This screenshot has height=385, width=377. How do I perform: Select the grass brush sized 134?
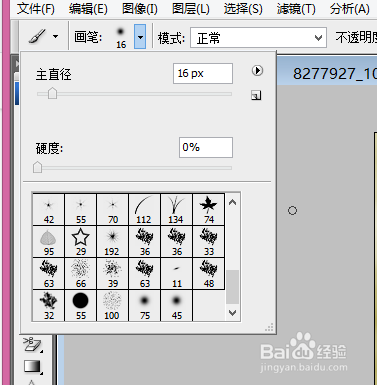click(x=177, y=210)
